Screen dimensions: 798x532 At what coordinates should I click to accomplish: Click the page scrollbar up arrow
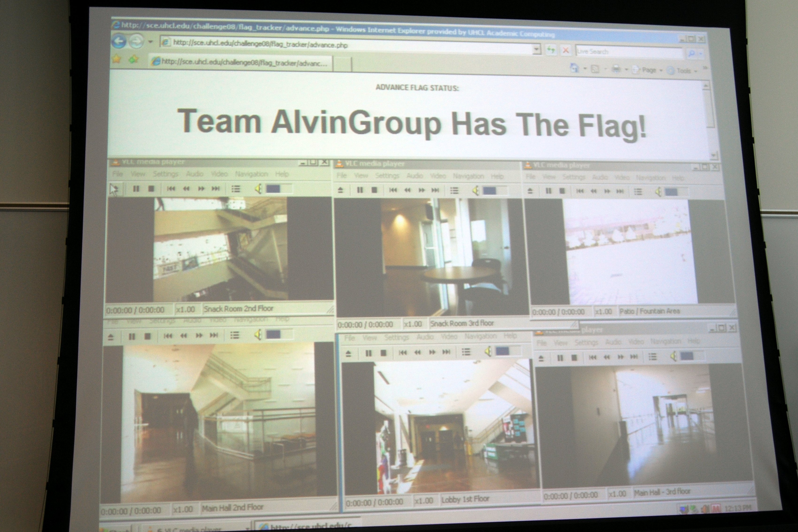(x=706, y=86)
